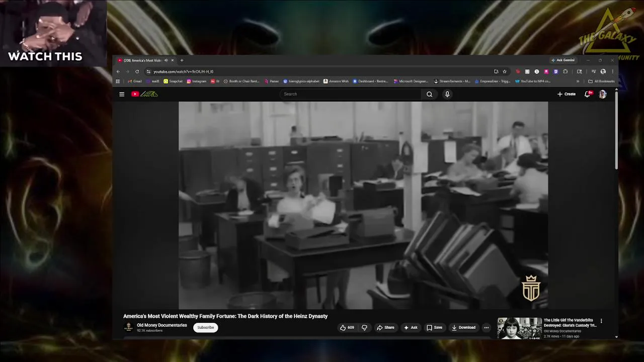Open YouTube notifications bell

coord(587,94)
